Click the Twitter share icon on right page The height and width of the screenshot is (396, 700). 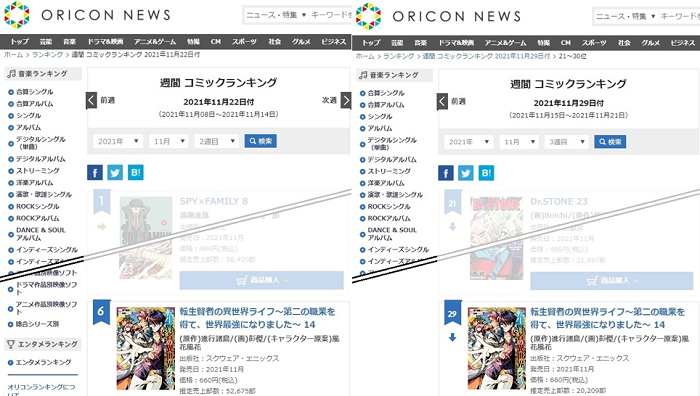[x=466, y=173]
